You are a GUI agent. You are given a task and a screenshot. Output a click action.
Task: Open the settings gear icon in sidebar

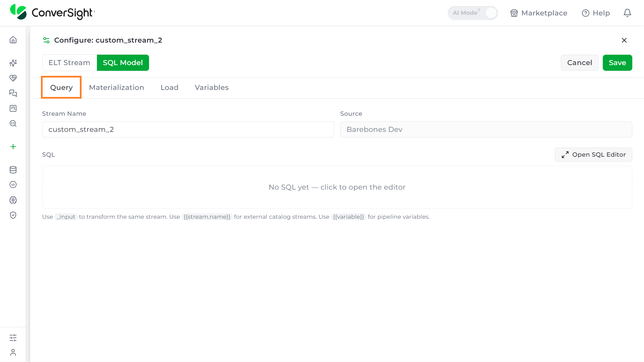tap(13, 200)
